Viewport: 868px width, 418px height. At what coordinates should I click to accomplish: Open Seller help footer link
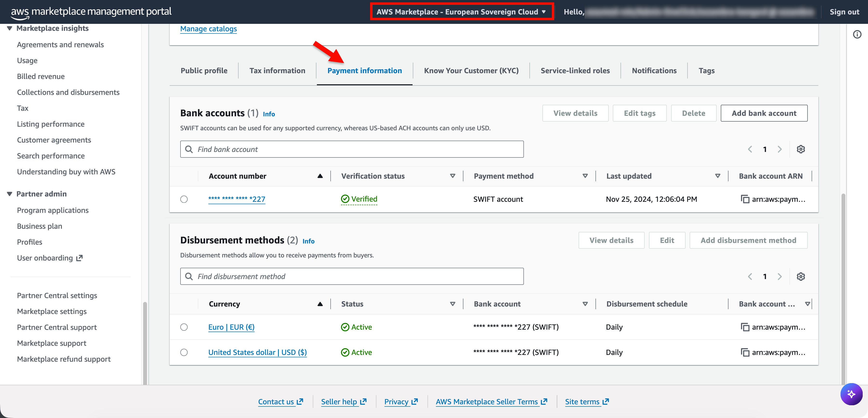[343, 402]
